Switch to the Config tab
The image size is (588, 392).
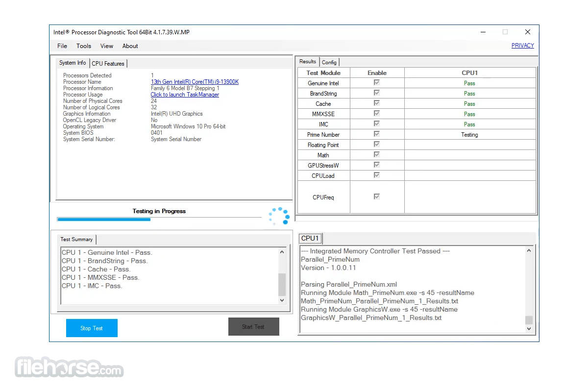329,62
